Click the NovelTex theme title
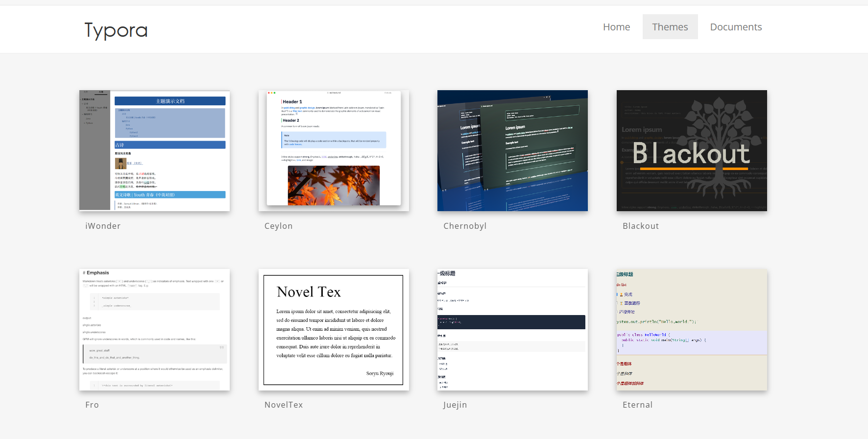 284,405
